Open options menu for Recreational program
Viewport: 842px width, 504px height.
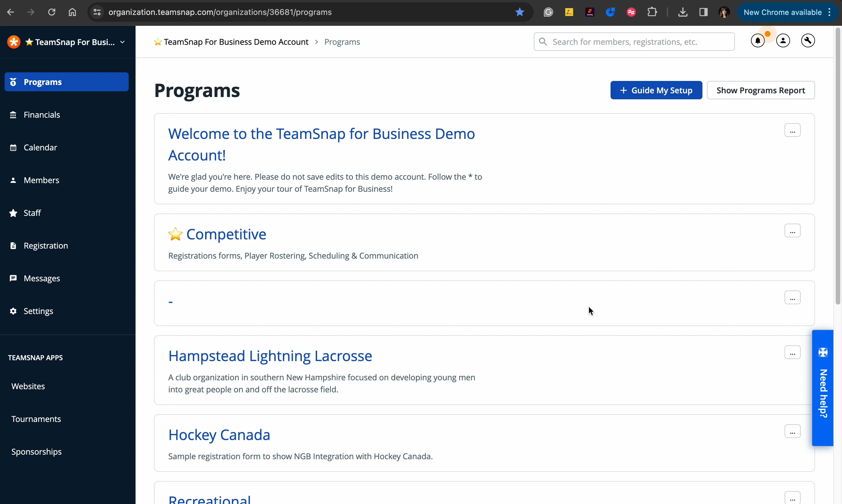point(792,498)
